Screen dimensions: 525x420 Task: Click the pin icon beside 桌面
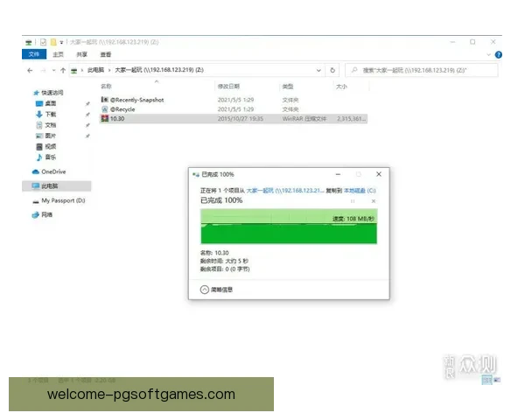(x=87, y=104)
